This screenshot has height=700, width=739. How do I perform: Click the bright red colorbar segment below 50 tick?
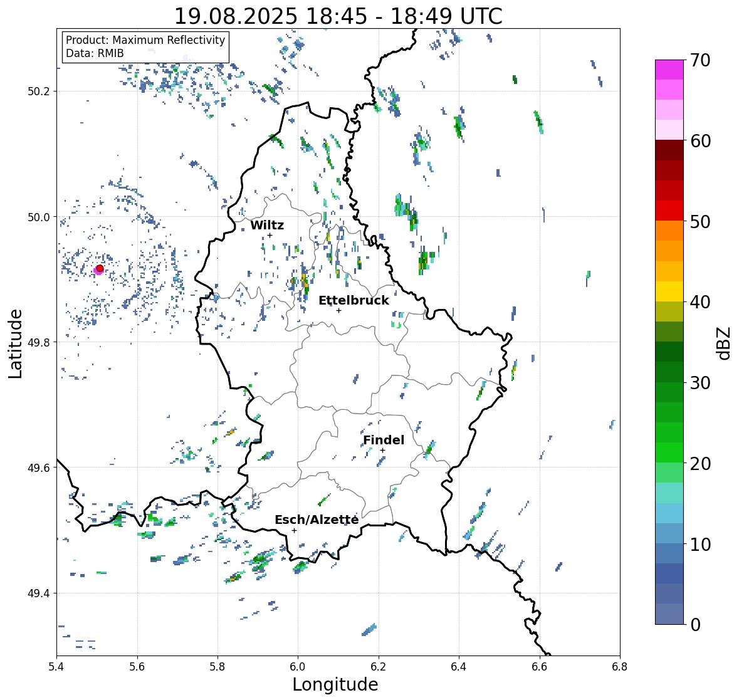click(x=669, y=211)
